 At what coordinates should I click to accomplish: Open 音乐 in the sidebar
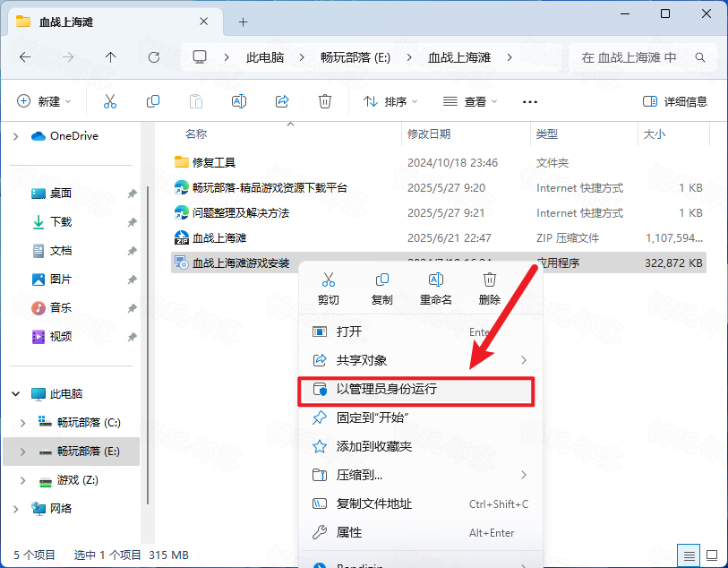click(61, 307)
